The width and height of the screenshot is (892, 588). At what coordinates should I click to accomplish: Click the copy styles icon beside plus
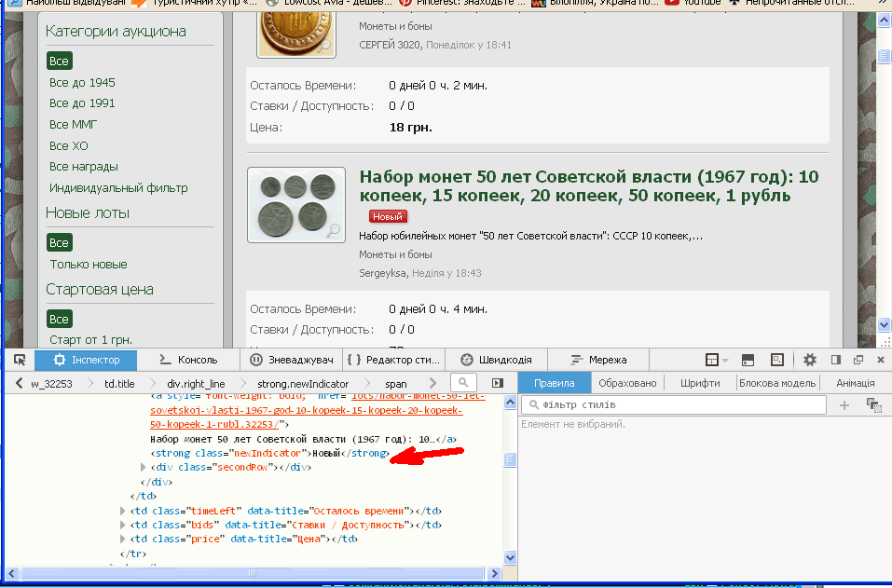[873, 404]
